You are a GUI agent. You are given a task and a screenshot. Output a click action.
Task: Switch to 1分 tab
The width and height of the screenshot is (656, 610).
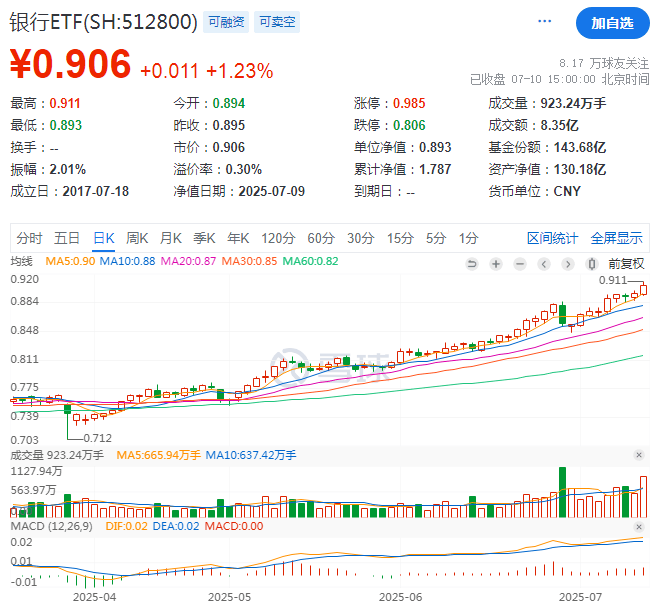click(468, 238)
